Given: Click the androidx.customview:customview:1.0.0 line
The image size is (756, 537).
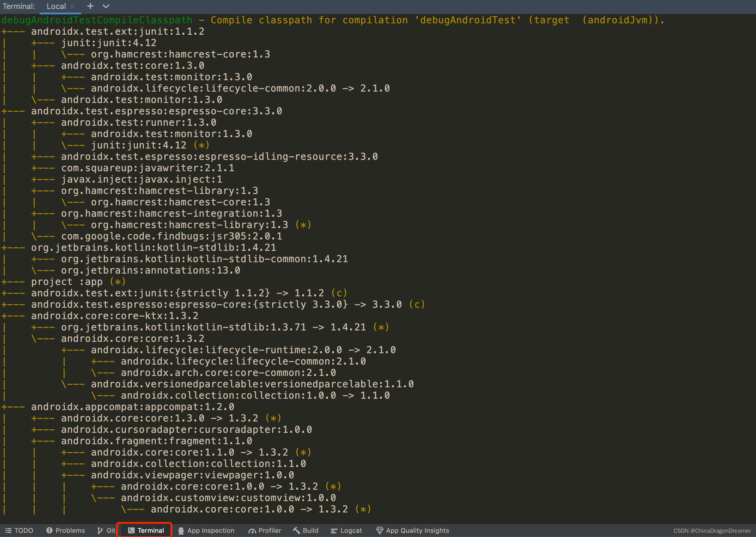Looking at the screenshot, I should tap(228, 498).
